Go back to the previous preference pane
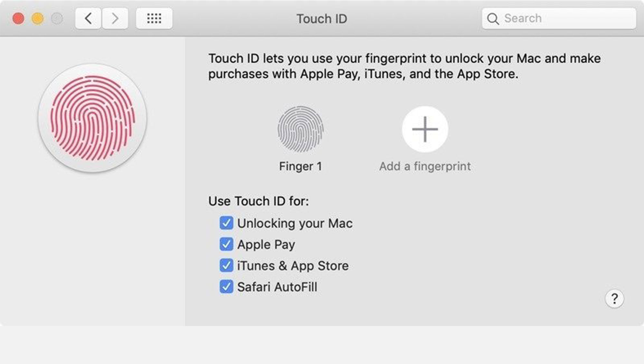The width and height of the screenshot is (644, 364). (88, 19)
